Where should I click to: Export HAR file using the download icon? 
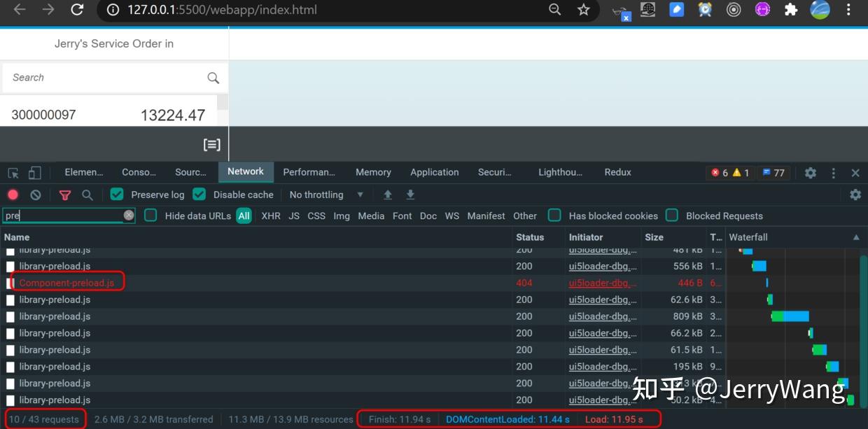[410, 195]
